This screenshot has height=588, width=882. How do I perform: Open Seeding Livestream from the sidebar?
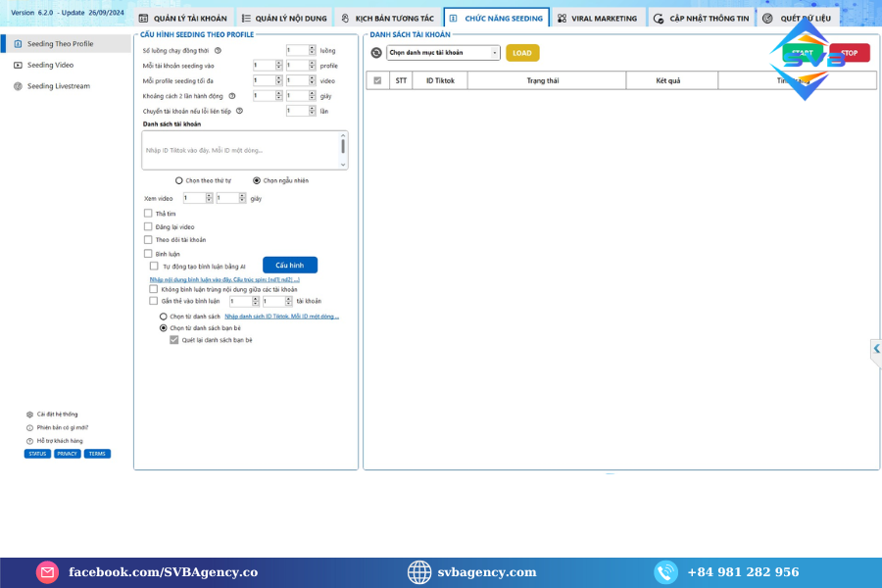point(58,86)
